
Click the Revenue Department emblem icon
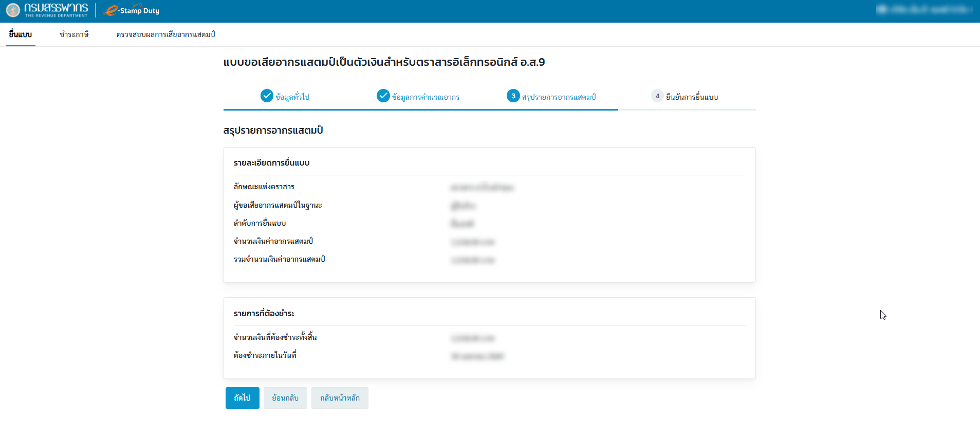point(13,10)
